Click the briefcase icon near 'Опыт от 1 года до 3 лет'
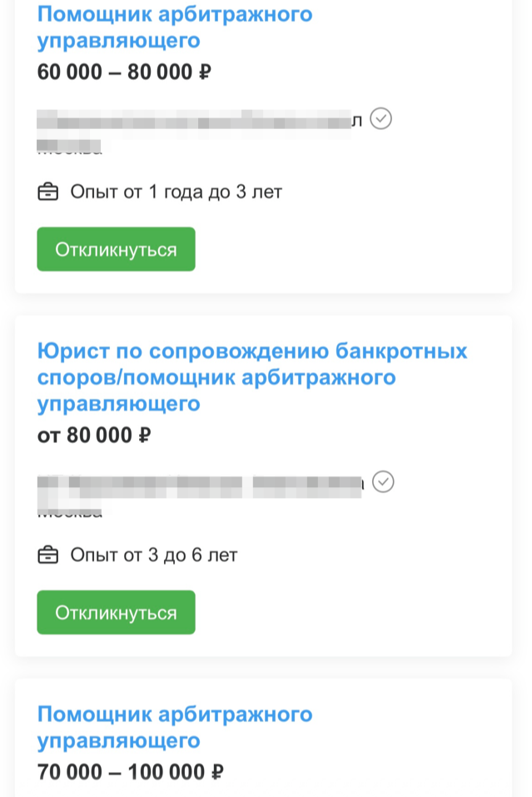This screenshot has width=532, height=797. [x=49, y=191]
